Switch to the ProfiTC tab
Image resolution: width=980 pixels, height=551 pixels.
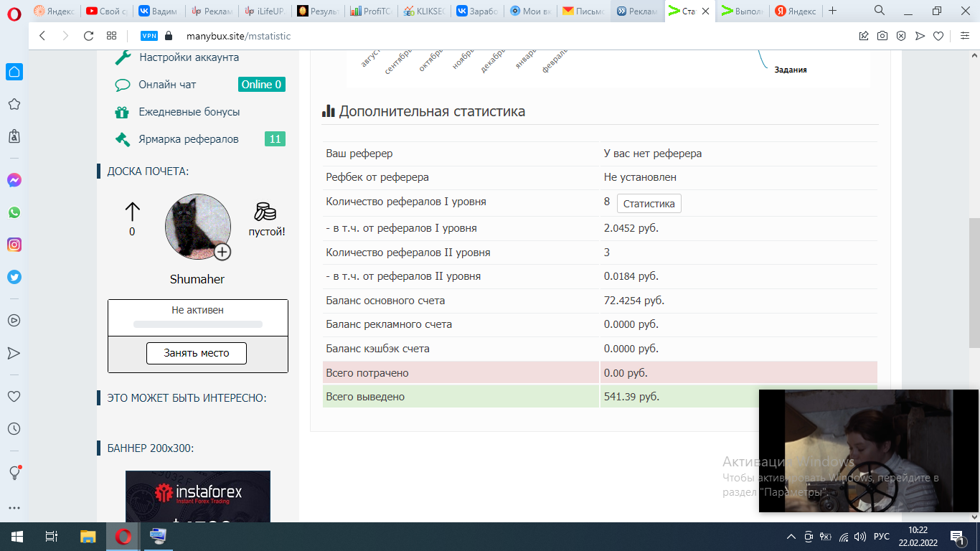coord(369,11)
